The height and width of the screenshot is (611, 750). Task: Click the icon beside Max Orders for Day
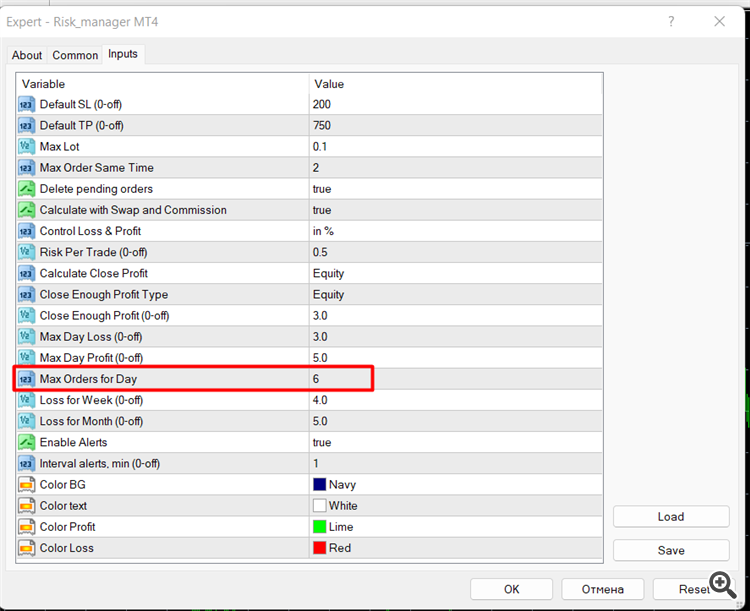[x=26, y=379]
